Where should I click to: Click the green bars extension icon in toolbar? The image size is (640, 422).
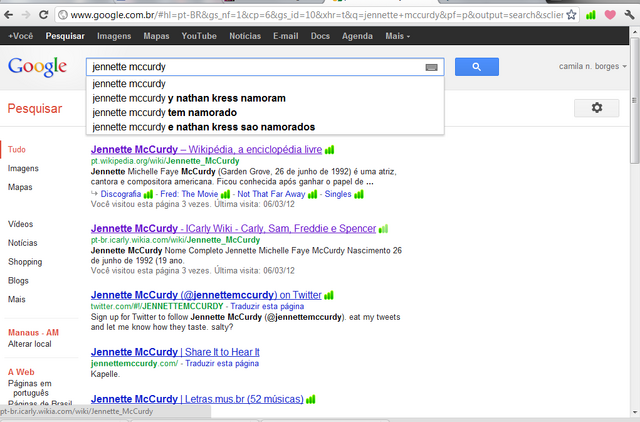590,16
